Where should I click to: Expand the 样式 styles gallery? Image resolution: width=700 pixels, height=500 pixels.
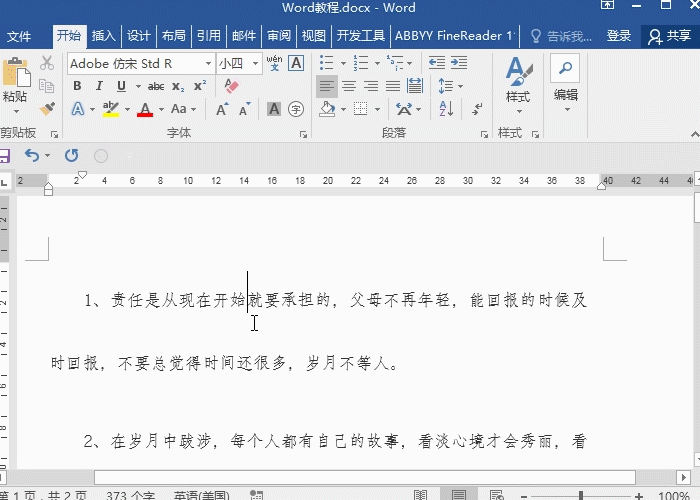pos(517,80)
